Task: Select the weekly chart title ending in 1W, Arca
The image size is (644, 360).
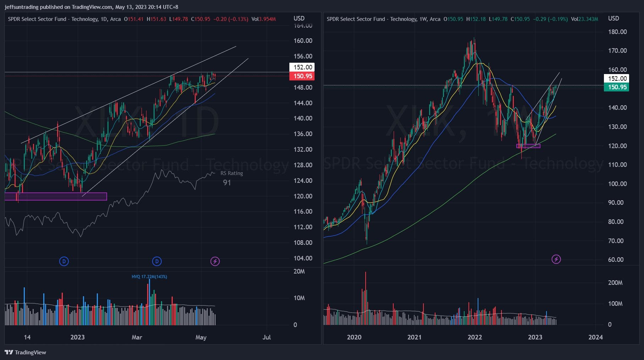Action: click(x=383, y=19)
